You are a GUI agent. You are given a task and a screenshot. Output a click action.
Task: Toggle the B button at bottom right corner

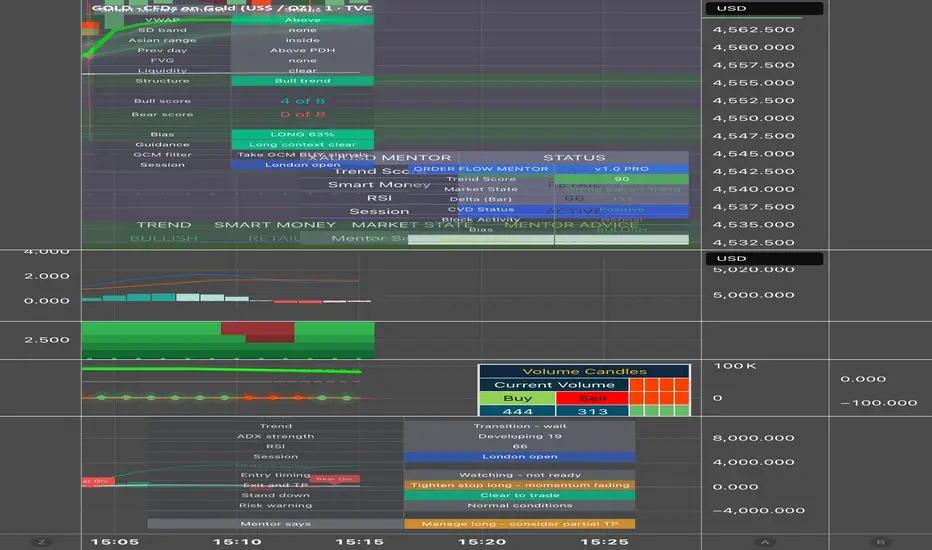point(880,542)
